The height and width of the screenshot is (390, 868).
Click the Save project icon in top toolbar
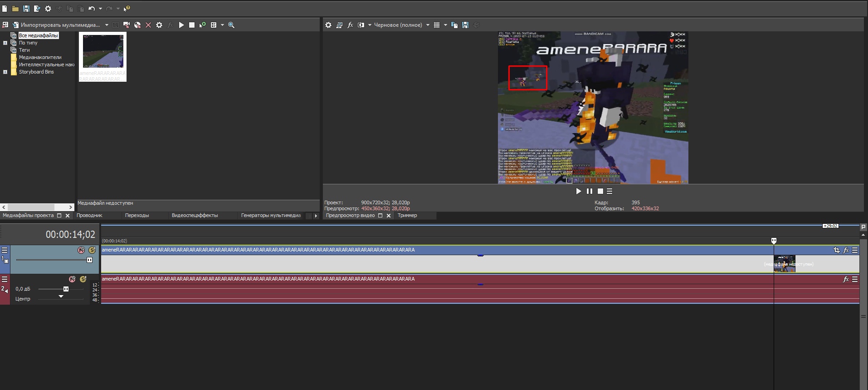26,9
